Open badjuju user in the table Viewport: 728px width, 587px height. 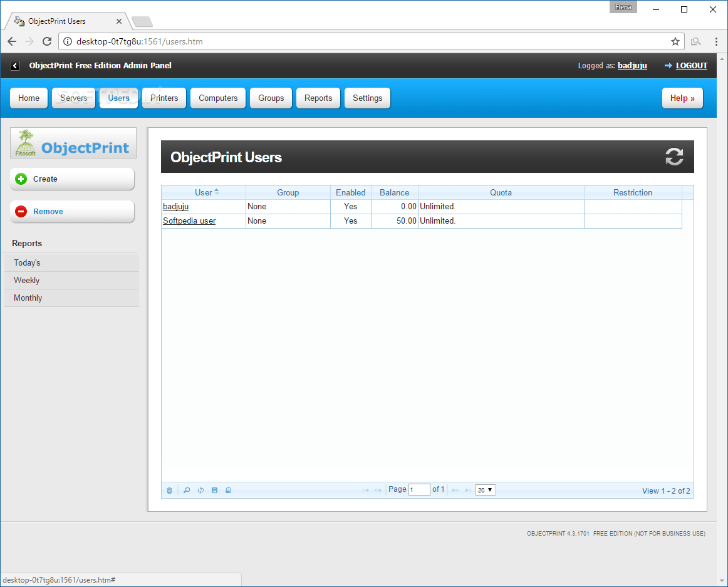(175, 207)
